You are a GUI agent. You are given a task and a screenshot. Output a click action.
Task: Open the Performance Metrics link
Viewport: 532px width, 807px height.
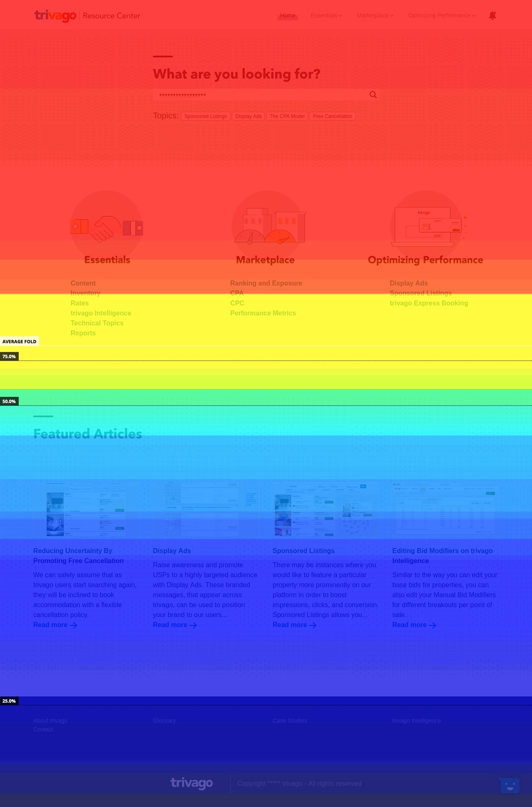(x=263, y=313)
